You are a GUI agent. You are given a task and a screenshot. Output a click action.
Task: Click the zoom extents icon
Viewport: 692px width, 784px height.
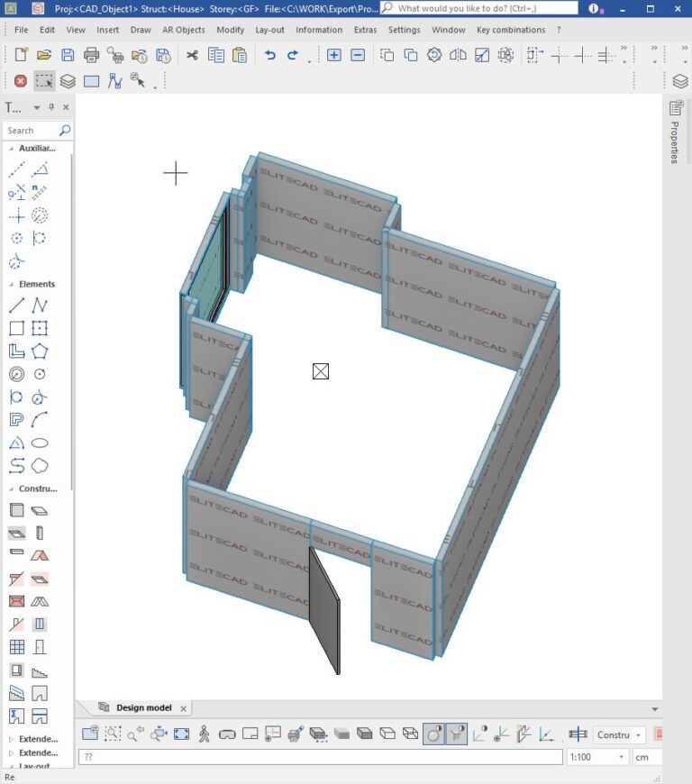click(x=181, y=734)
